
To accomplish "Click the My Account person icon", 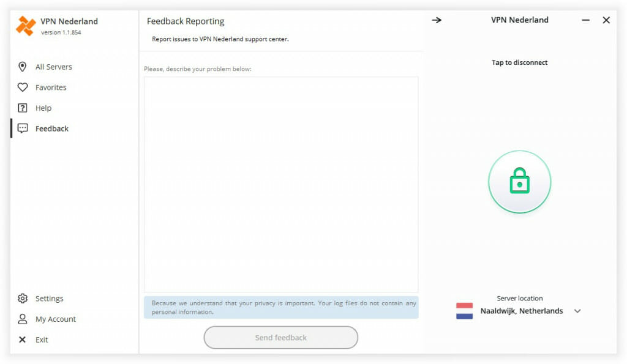I will pyautogui.click(x=23, y=319).
